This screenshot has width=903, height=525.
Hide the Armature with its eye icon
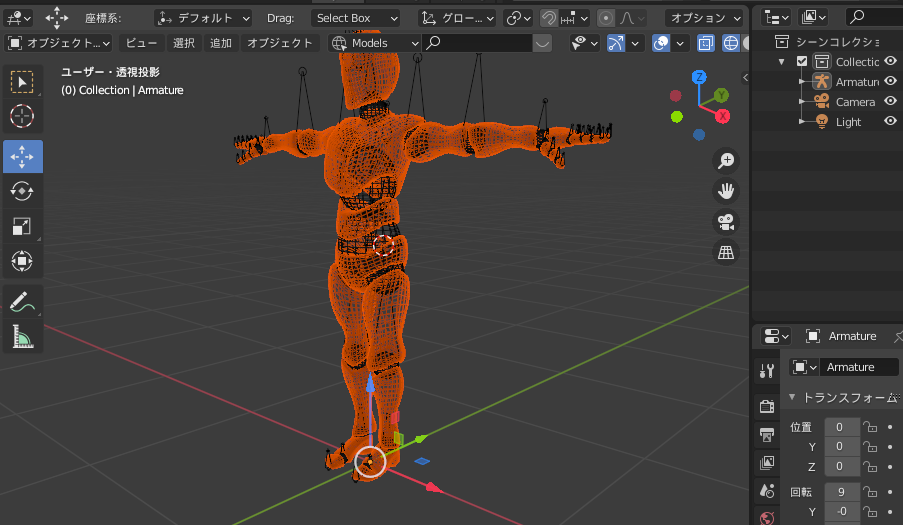coord(890,81)
